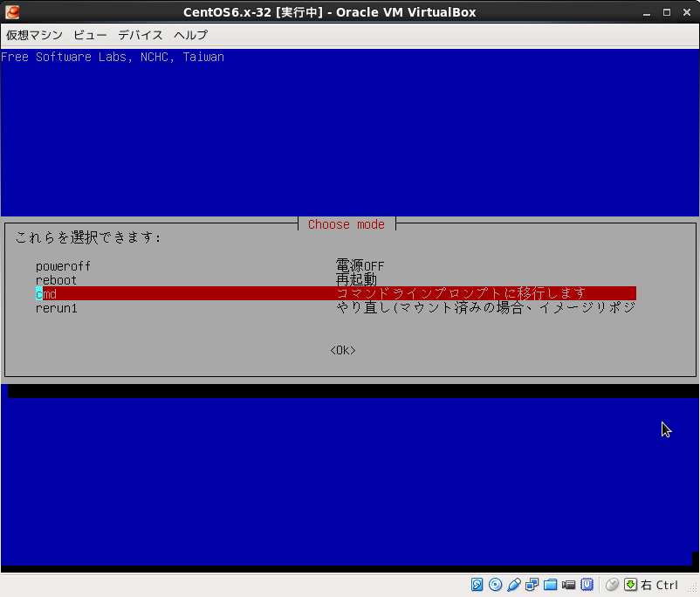Click the keyboard capture arrow indicator
700x597 pixels.
click(x=630, y=585)
